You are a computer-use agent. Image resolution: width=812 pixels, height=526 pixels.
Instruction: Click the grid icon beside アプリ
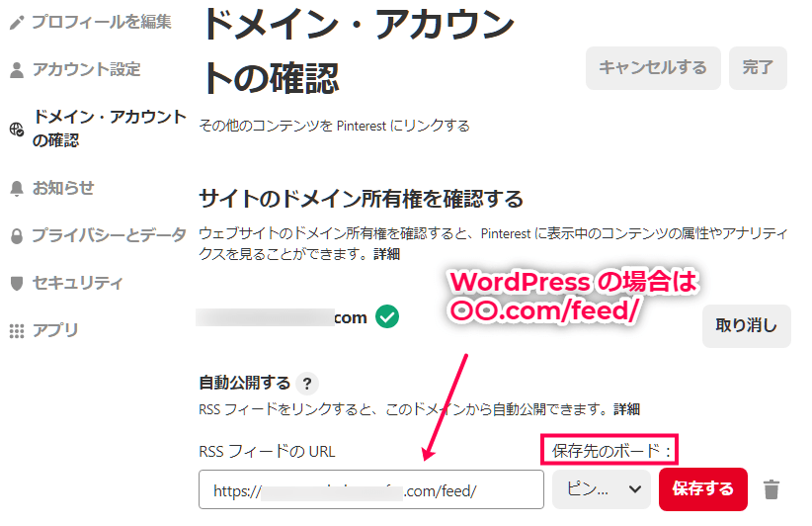pyautogui.click(x=17, y=331)
